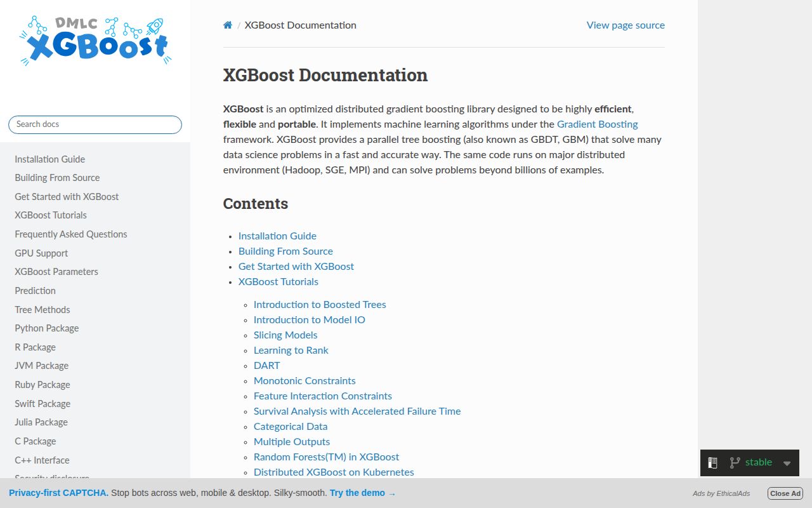Click the stable version label
Image resolution: width=812 pixels, height=508 pixels.
pos(759,462)
